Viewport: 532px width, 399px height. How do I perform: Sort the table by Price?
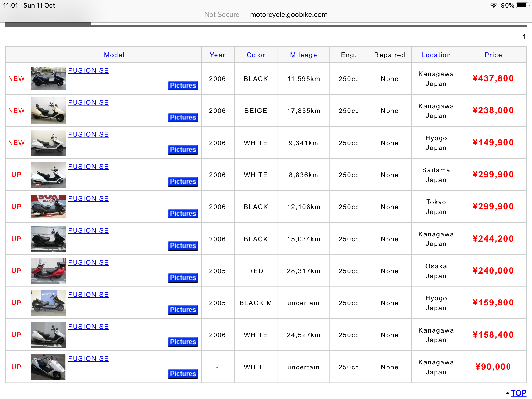click(493, 55)
